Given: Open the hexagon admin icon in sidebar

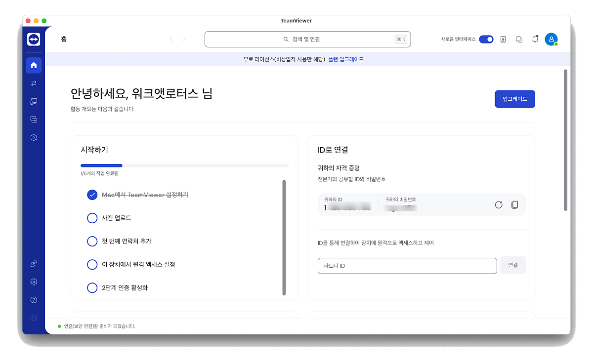Looking at the screenshot, I should coord(34,138).
